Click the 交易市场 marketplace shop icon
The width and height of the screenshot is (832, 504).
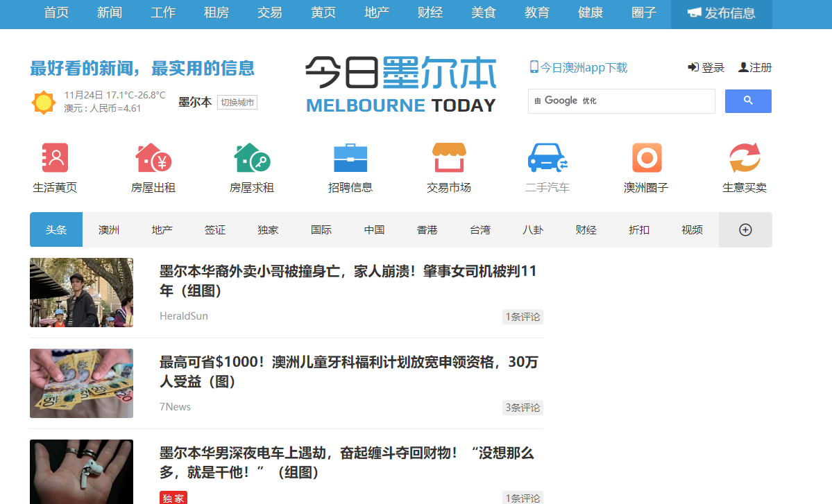click(449, 158)
